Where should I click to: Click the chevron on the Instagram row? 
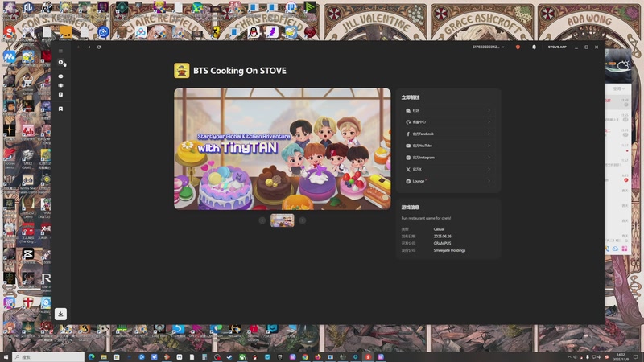coord(489,158)
